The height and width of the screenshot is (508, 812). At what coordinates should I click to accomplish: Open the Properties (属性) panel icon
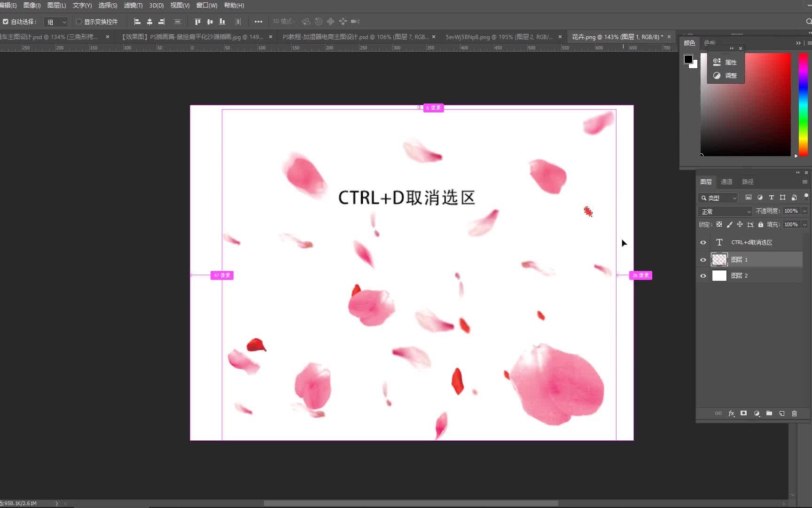coord(717,62)
